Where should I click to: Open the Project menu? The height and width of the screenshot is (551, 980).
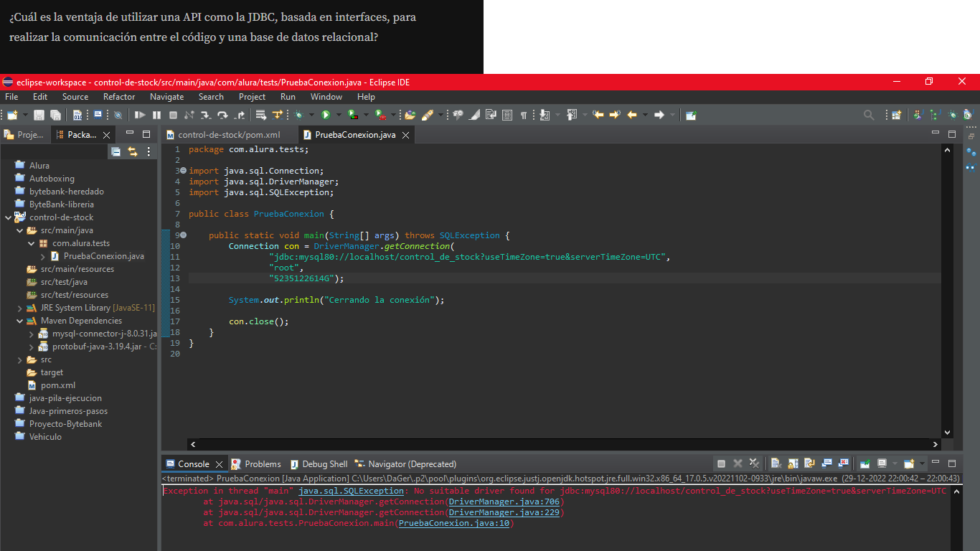coord(252,97)
